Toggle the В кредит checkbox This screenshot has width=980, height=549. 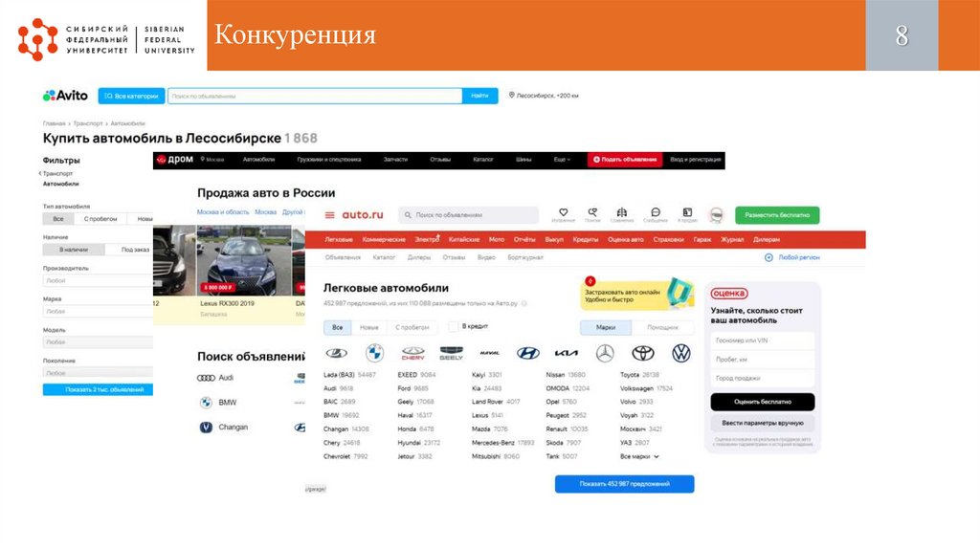point(453,327)
